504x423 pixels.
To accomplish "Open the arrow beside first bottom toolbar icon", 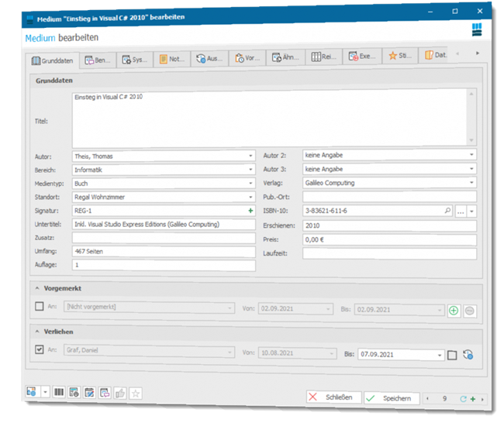I will 45,392.
